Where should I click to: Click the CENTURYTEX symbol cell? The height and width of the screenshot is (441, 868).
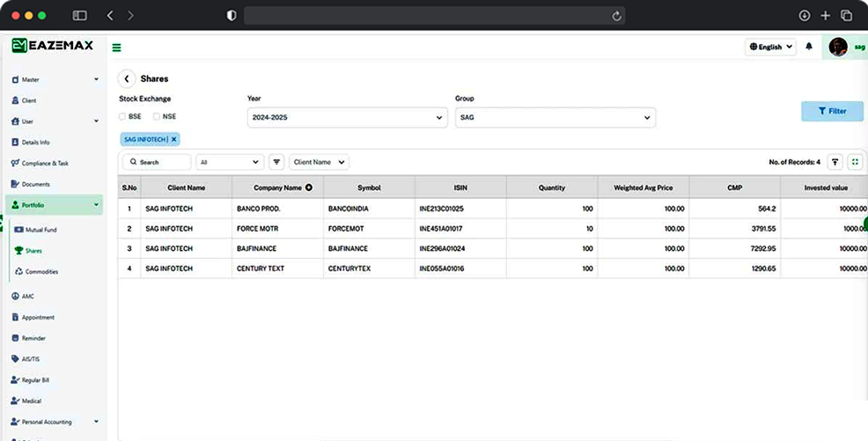[x=369, y=268]
